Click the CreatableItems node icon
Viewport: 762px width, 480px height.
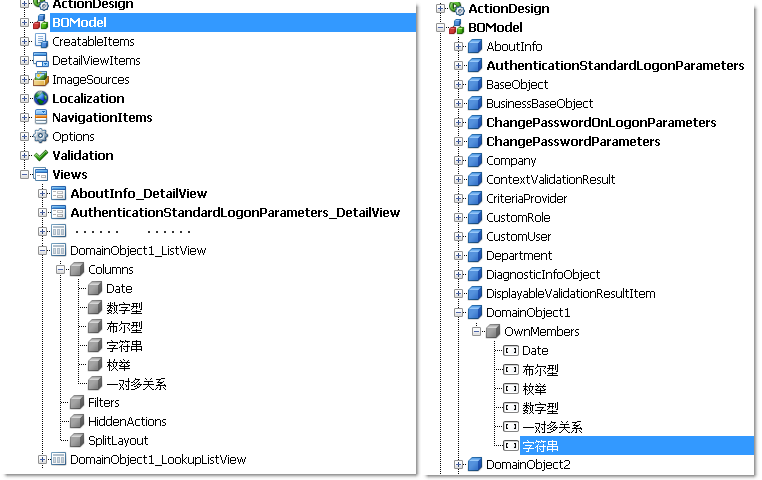pos(41,41)
